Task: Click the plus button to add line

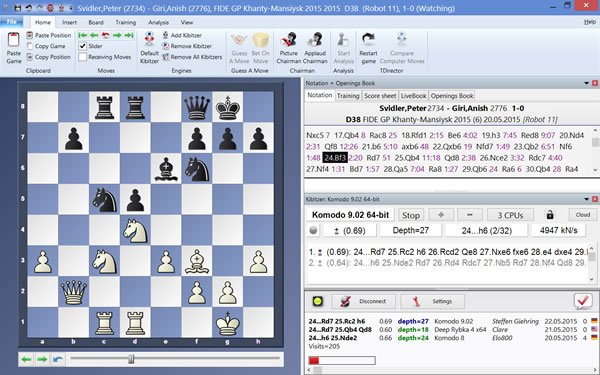Action: coord(441,215)
